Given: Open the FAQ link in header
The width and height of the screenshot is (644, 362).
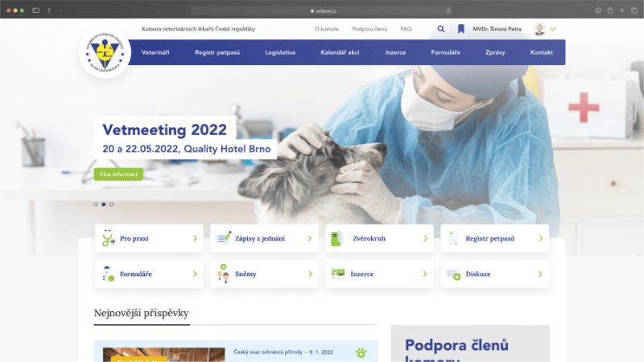Looking at the screenshot, I should pyautogui.click(x=406, y=29).
